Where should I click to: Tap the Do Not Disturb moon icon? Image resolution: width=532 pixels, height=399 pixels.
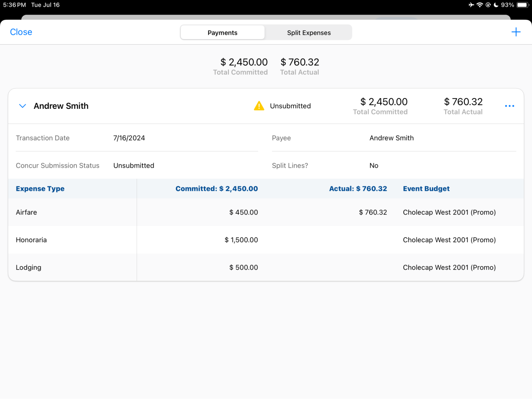496,5
